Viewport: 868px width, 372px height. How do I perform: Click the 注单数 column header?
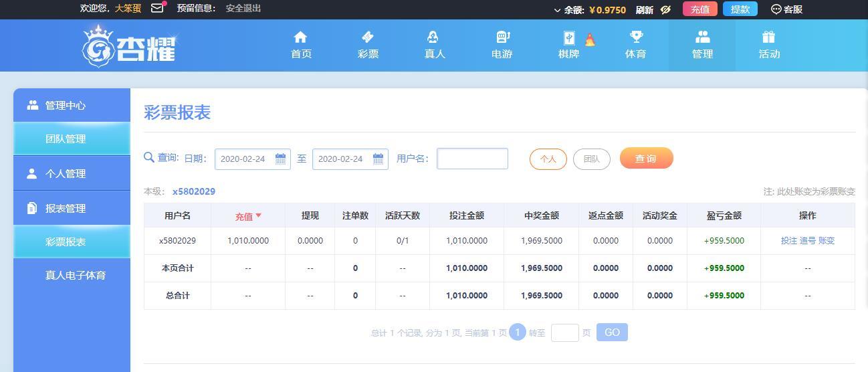pyautogui.click(x=355, y=215)
